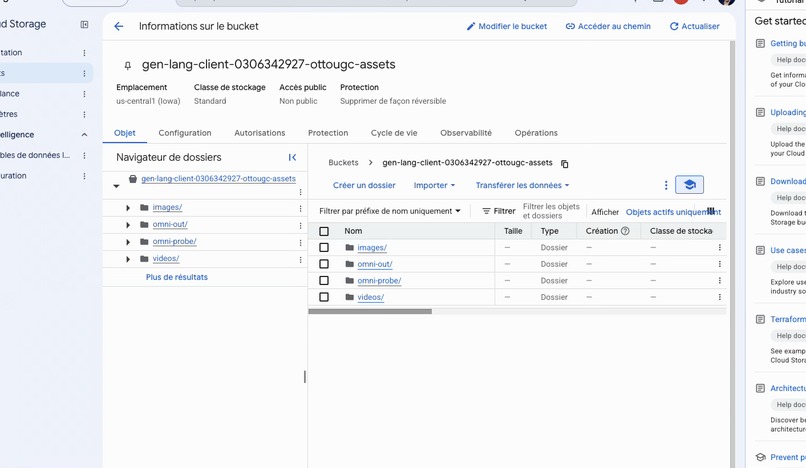Switch to the Protection tab

(328, 133)
